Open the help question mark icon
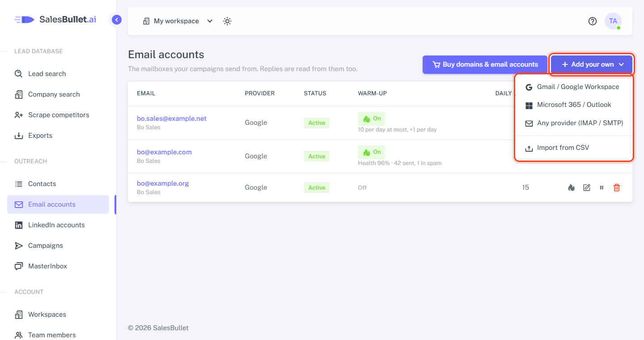 pyautogui.click(x=593, y=21)
